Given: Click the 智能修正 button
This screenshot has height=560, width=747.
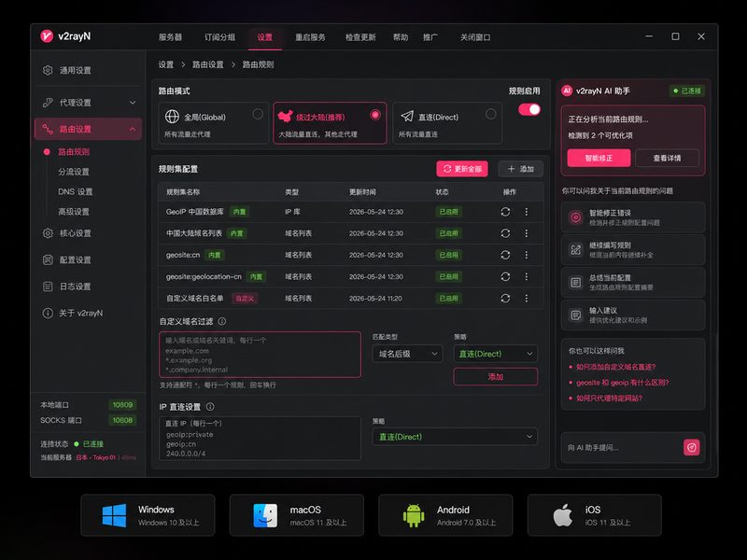Looking at the screenshot, I should 599,158.
